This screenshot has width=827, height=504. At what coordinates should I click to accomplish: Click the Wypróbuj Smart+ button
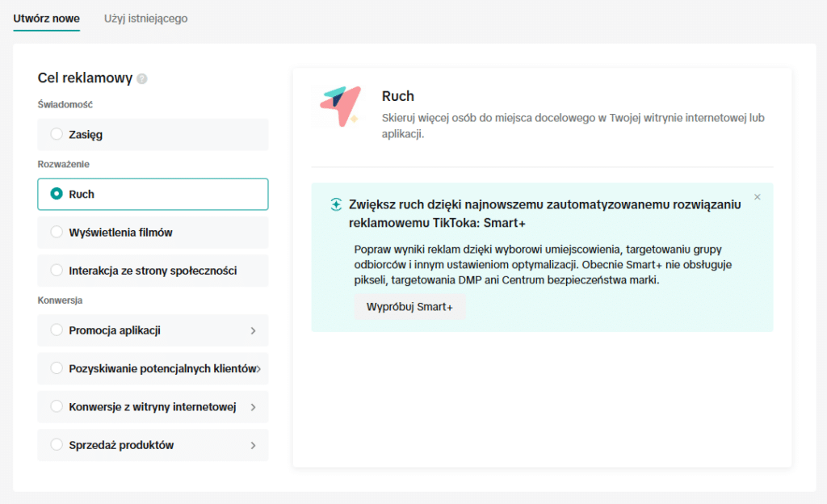click(x=409, y=307)
